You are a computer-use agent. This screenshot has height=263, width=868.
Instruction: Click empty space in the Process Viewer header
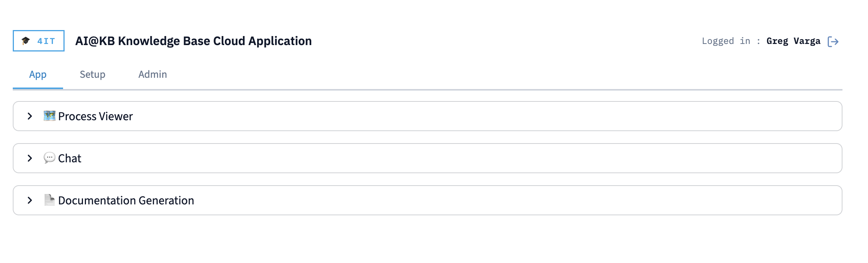pyautogui.click(x=451, y=116)
